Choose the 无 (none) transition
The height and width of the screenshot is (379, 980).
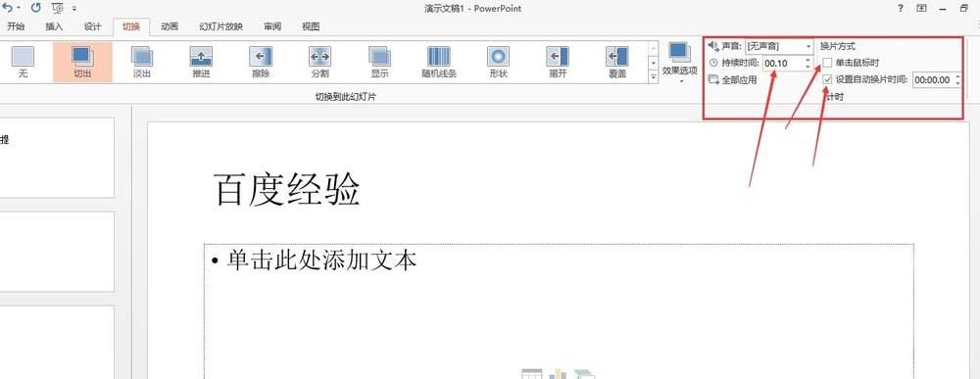(24, 62)
